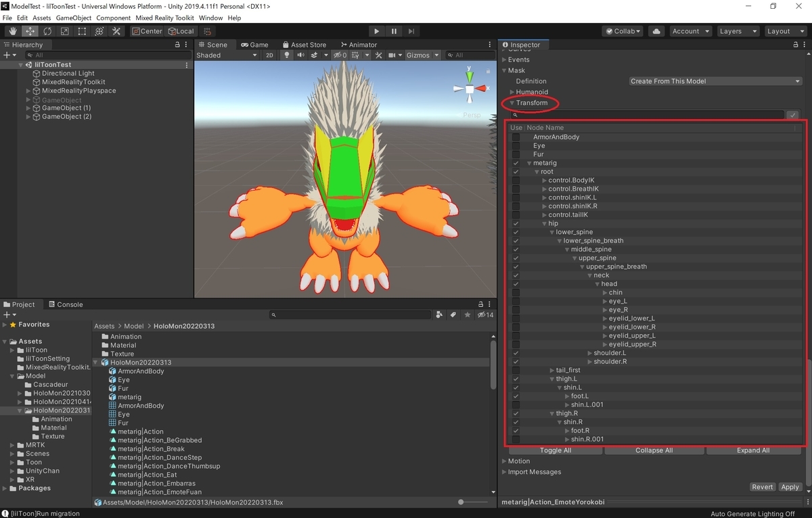Open the Shaded draw mode dropdown
This screenshot has height=518, width=812.
point(227,55)
